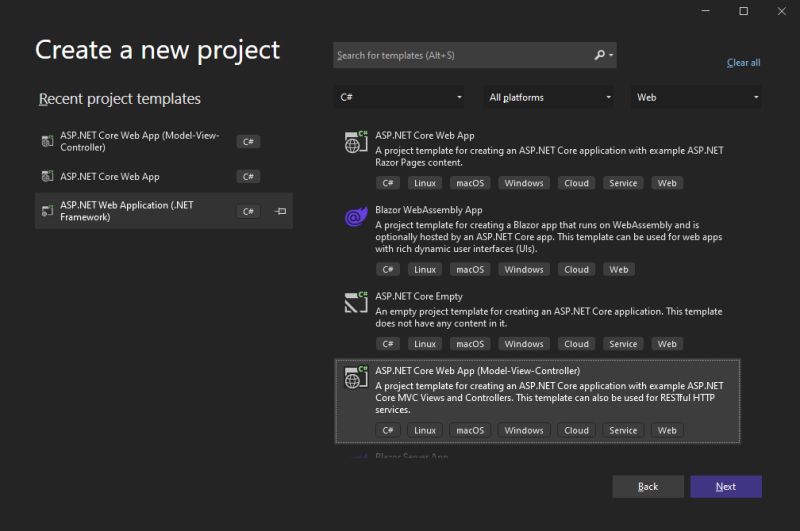Click the pin icon on ASP.NET Web Application
Viewport: 800px width, 531px height.
pyautogui.click(x=281, y=211)
